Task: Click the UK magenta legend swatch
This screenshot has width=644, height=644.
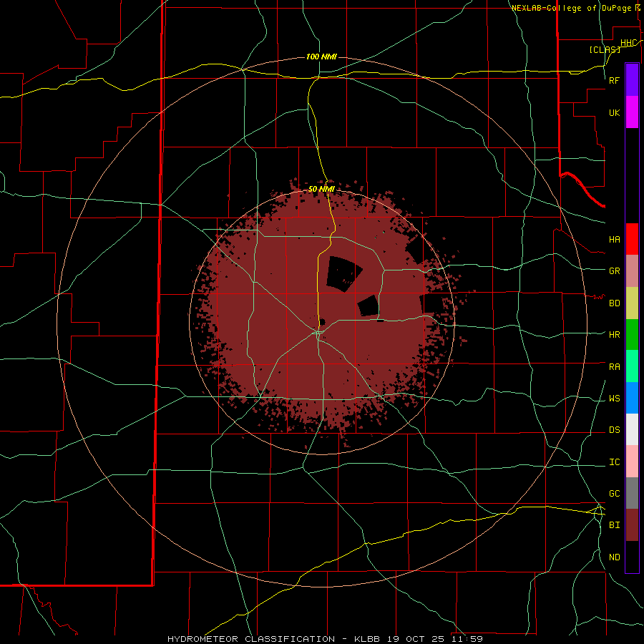Action: 632,112
